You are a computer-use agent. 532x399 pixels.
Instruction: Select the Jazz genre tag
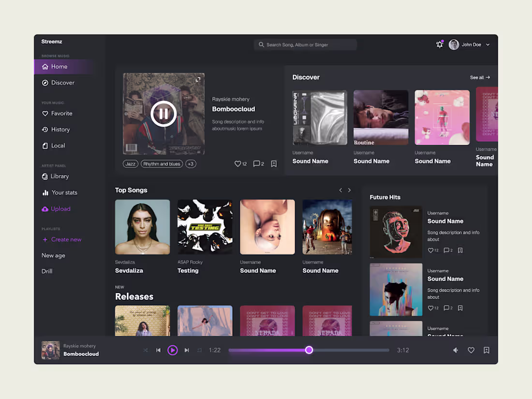[x=130, y=164]
